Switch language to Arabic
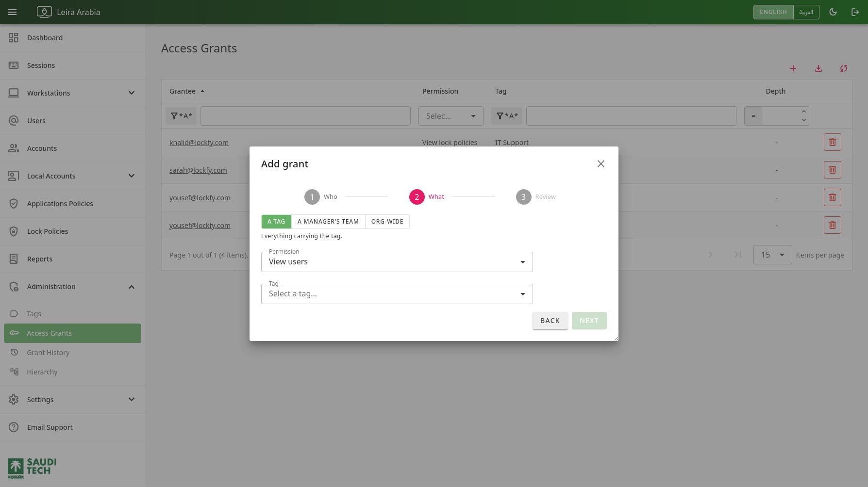This screenshot has width=868, height=487. click(806, 12)
